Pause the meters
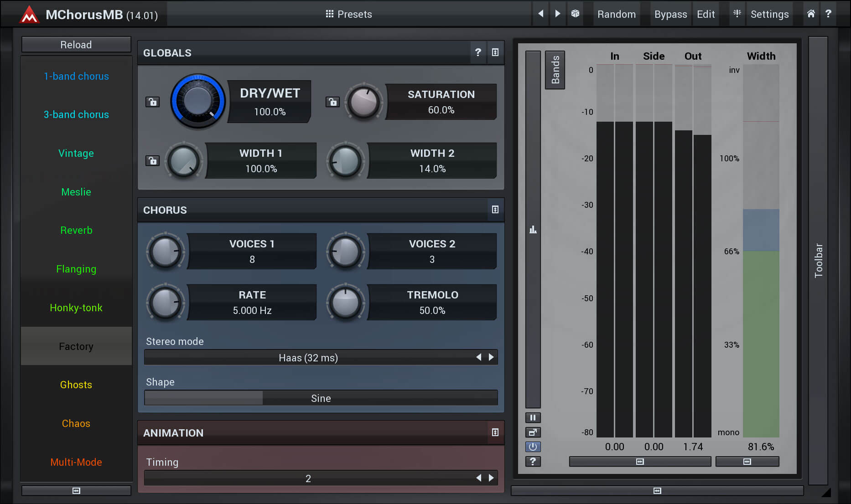This screenshot has width=851, height=504. coord(533,417)
